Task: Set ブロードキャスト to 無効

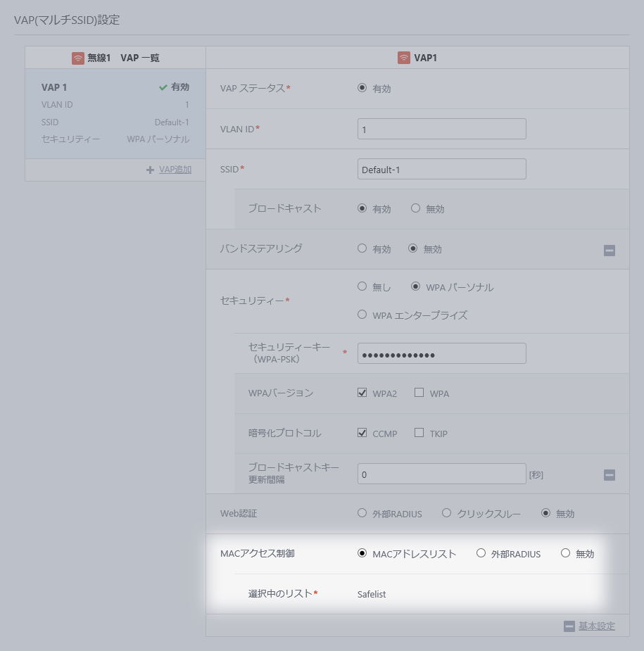Action: tap(416, 208)
